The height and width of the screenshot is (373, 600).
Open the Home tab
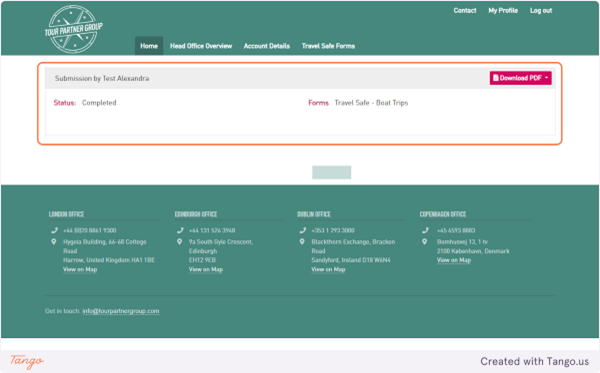point(149,46)
